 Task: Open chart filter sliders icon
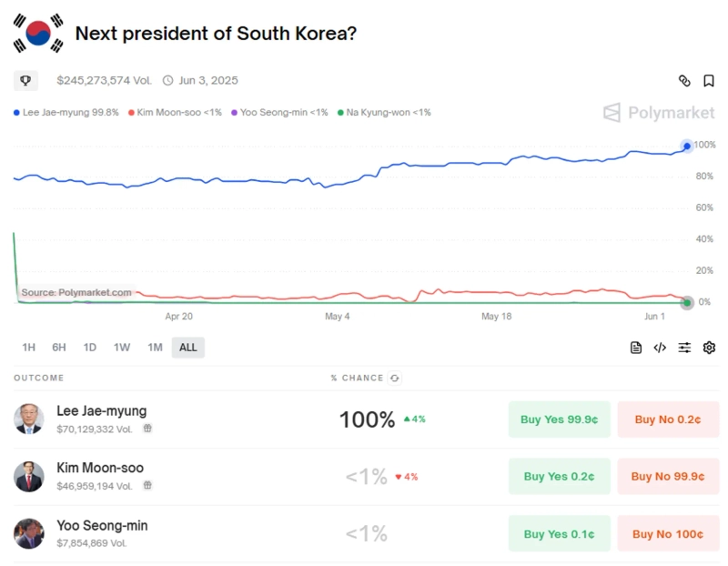(x=684, y=348)
